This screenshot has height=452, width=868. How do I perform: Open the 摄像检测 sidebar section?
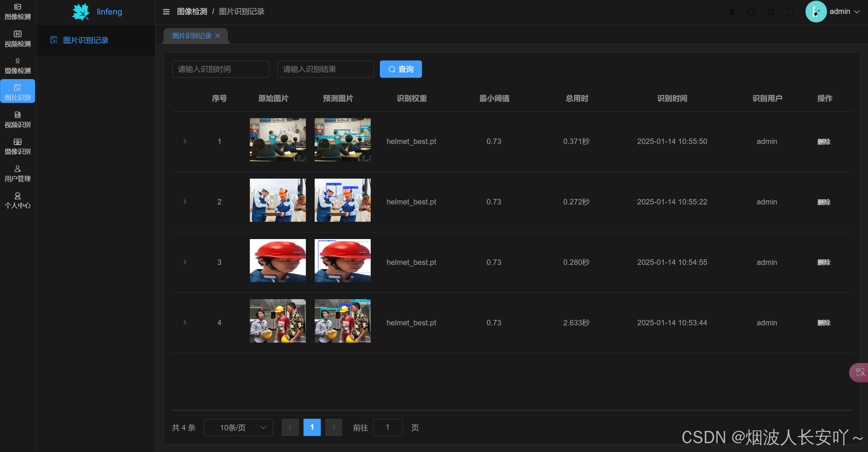pos(18,66)
